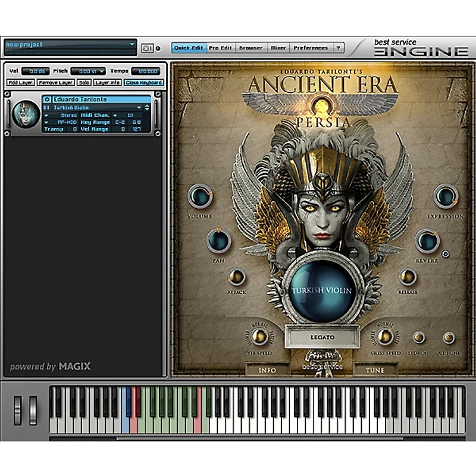Viewport: 476px width, 476px height.
Task: Click the Gliss Speed knob
Action: (x=385, y=337)
